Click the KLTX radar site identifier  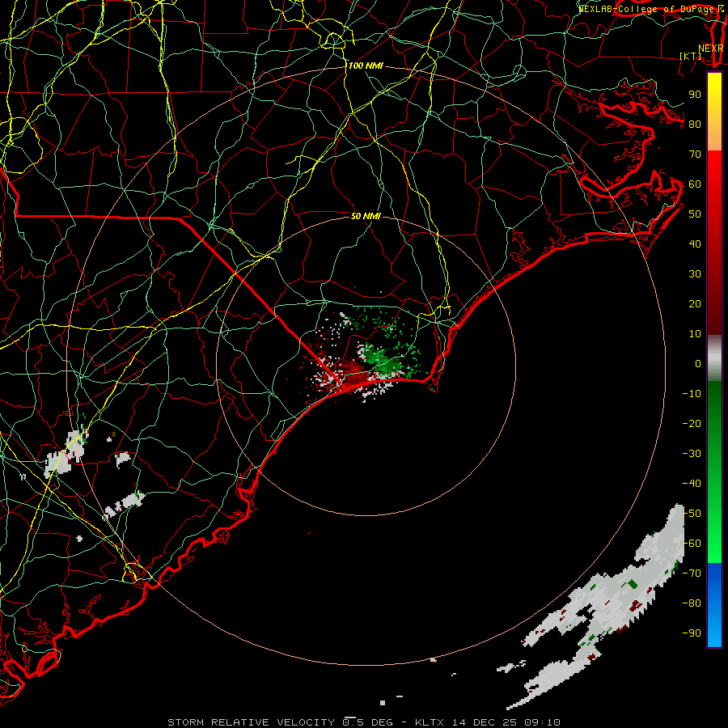pos(430,722)
